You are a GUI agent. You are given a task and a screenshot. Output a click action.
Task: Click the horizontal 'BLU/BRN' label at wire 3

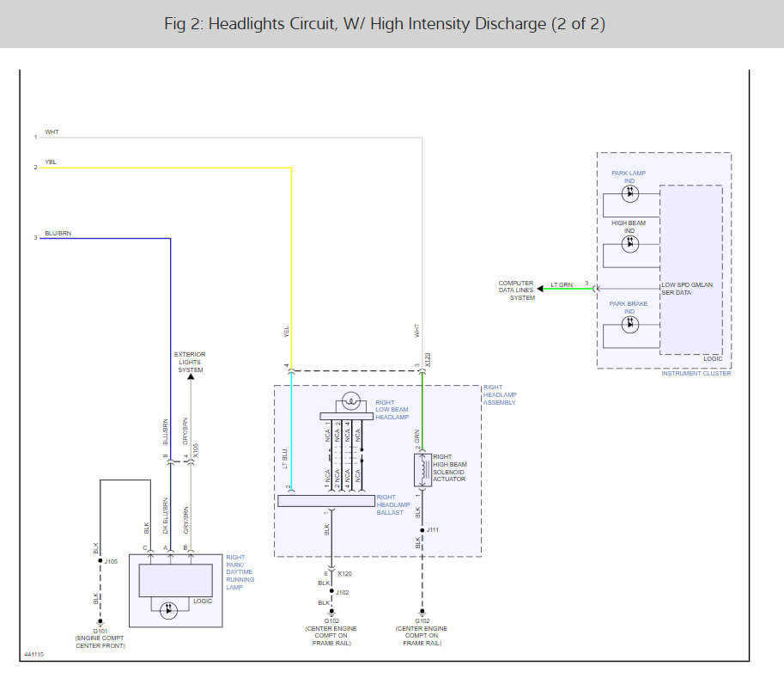[x=58, y=233]
